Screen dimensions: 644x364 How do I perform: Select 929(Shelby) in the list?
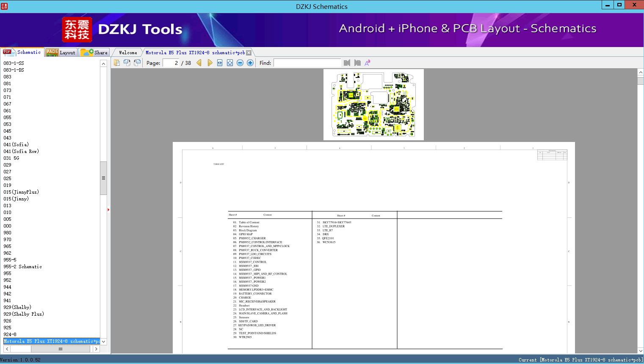[x=17, y=307]
